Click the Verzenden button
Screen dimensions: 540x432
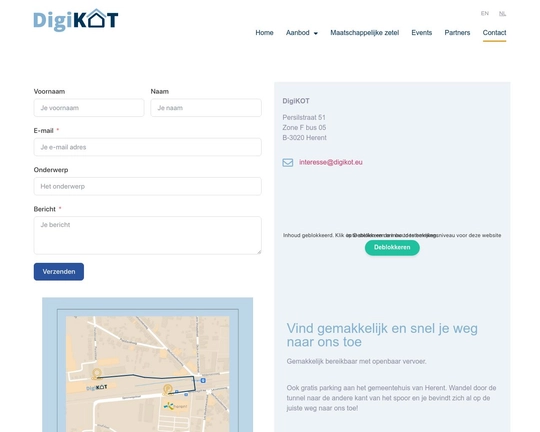coord(59,271)
